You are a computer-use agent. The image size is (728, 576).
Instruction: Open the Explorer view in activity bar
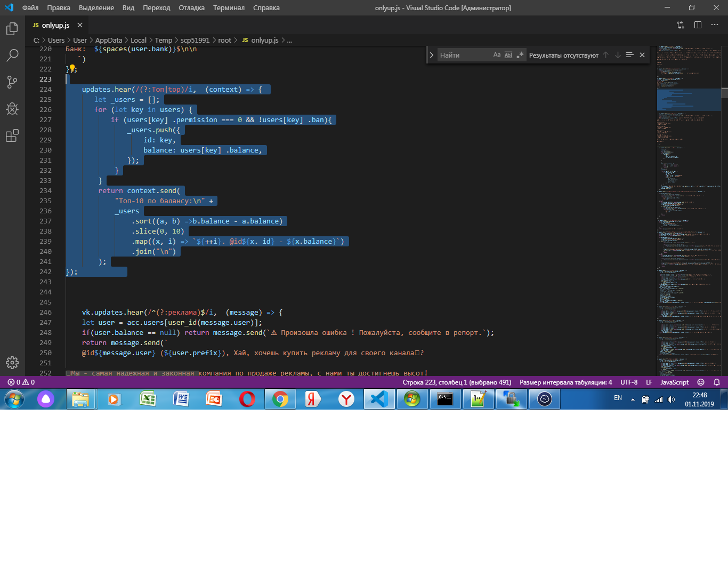pos(12,29)
